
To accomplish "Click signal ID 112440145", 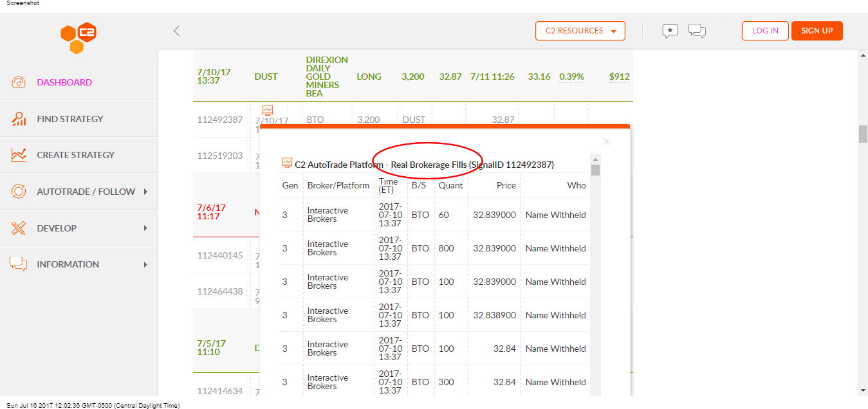I will [x=220, y=255].
